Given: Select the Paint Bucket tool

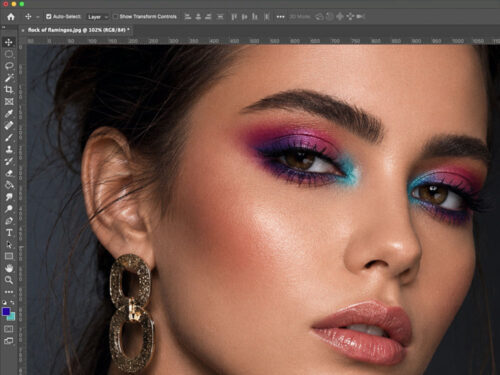Looking at the screenshot, I should click(x=9, y=185).
